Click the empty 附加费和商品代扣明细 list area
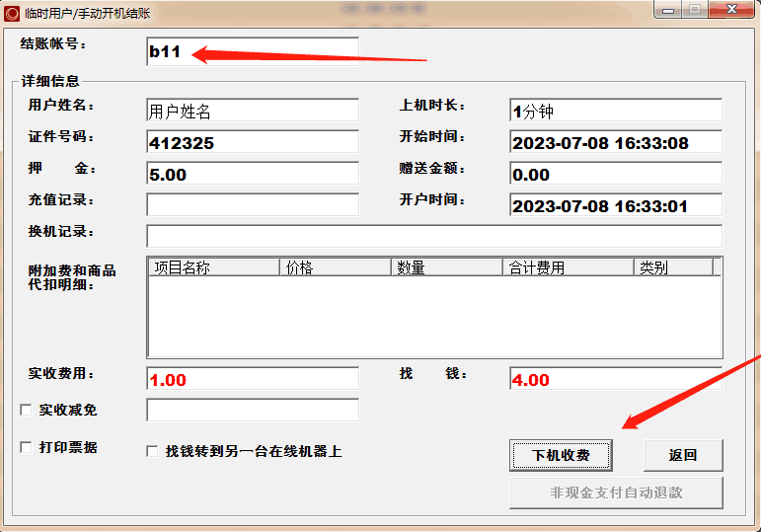Image resolution: width=761 pixels, height=532 pixels. tap(434, 317)
